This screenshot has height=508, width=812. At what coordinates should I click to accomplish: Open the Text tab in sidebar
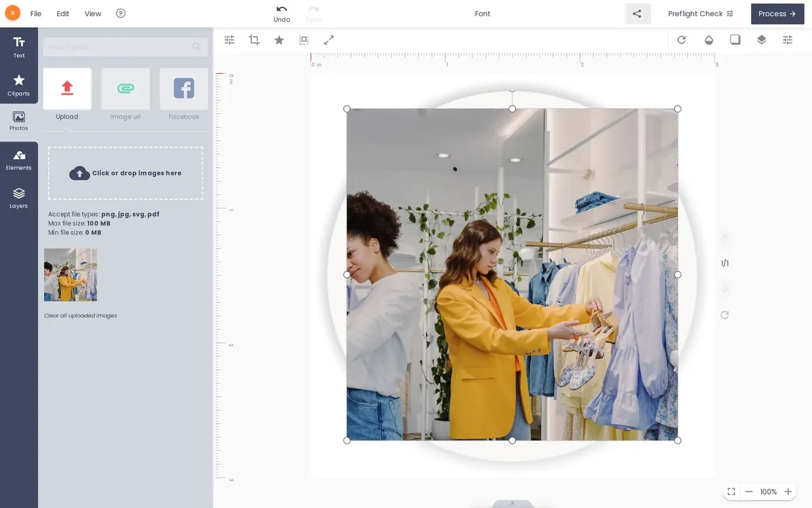click(x=19, y=47)
